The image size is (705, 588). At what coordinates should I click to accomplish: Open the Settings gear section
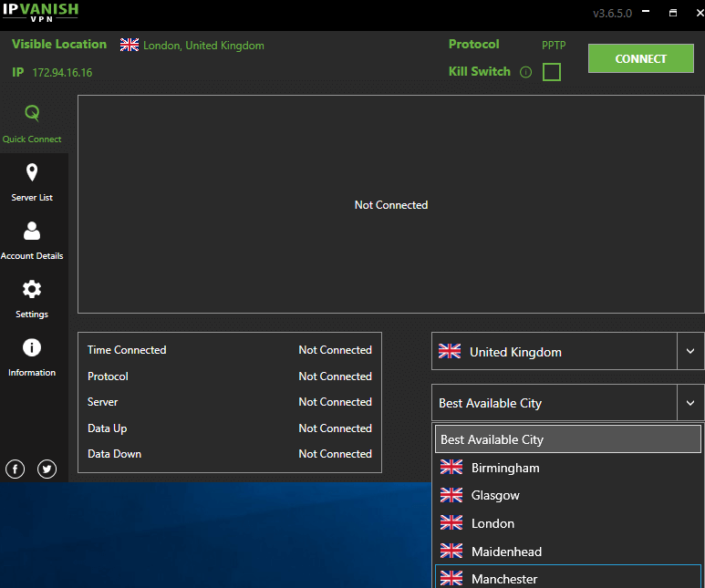32,299
